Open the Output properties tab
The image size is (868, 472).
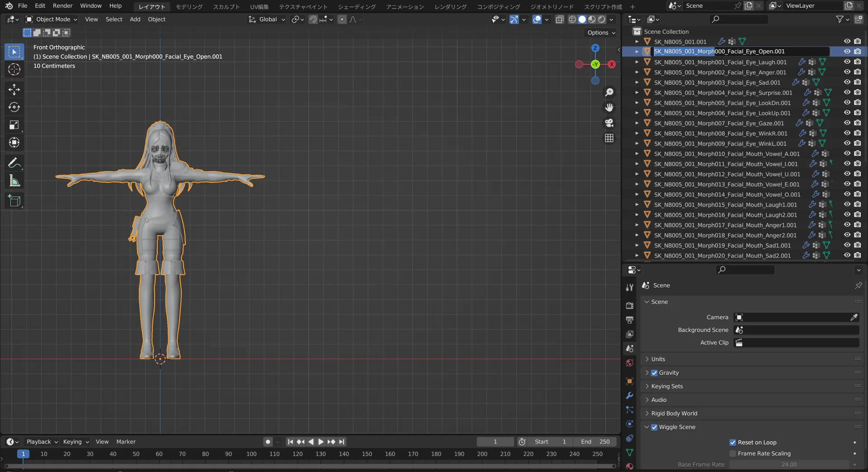point(629,320)
